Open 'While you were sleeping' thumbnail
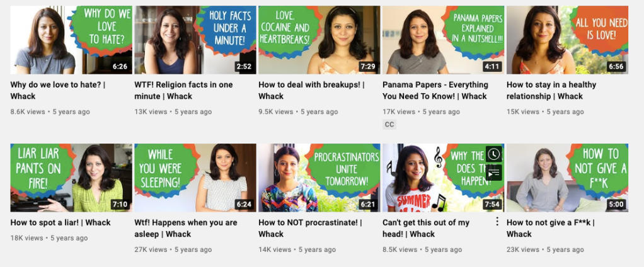 [195, 178]
